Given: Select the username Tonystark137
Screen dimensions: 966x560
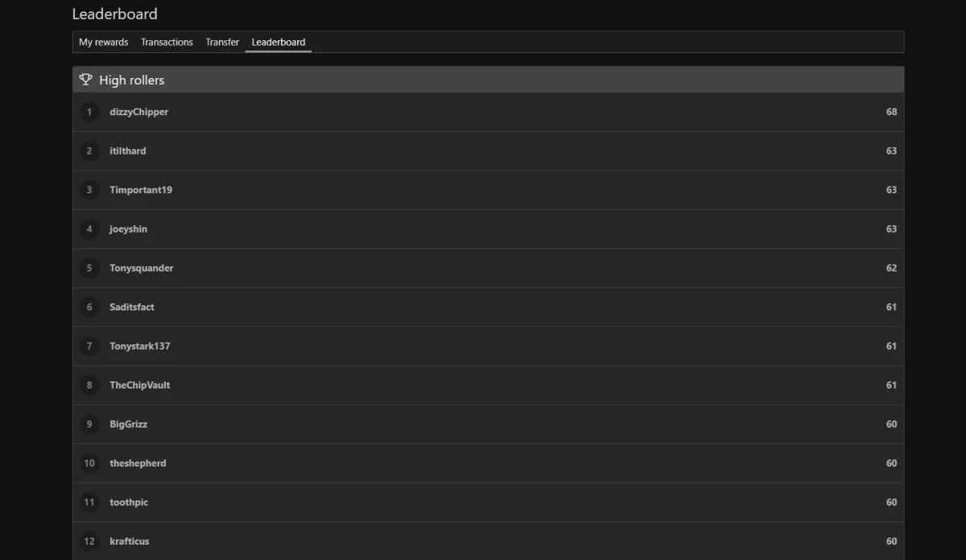Looking at the screenshot, I should (140, 346).
